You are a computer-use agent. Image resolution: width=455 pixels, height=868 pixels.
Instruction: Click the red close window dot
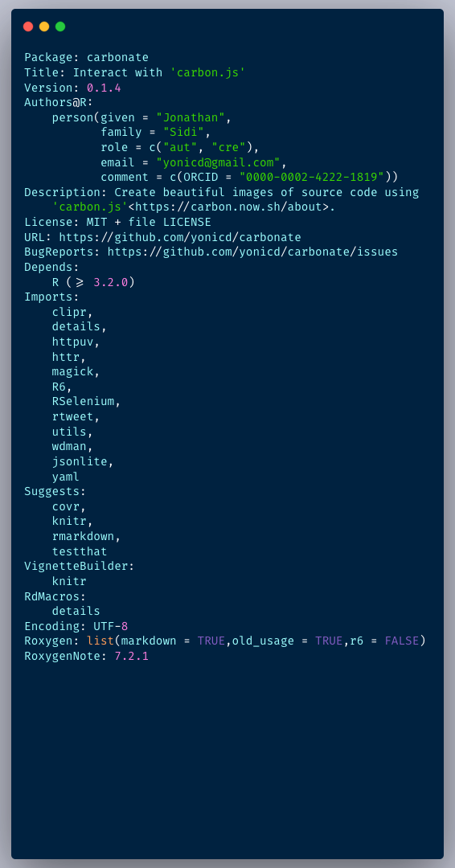point(27,27)
